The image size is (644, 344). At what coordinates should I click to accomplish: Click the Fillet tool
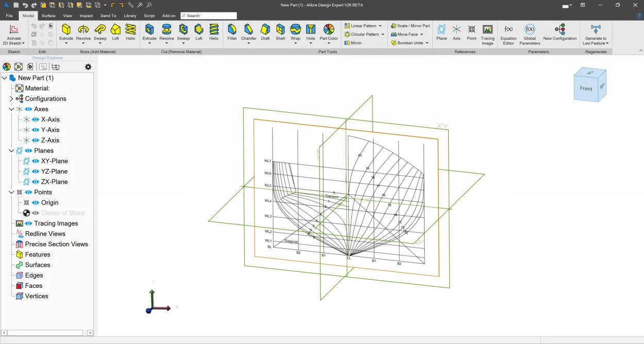(232, 32)
